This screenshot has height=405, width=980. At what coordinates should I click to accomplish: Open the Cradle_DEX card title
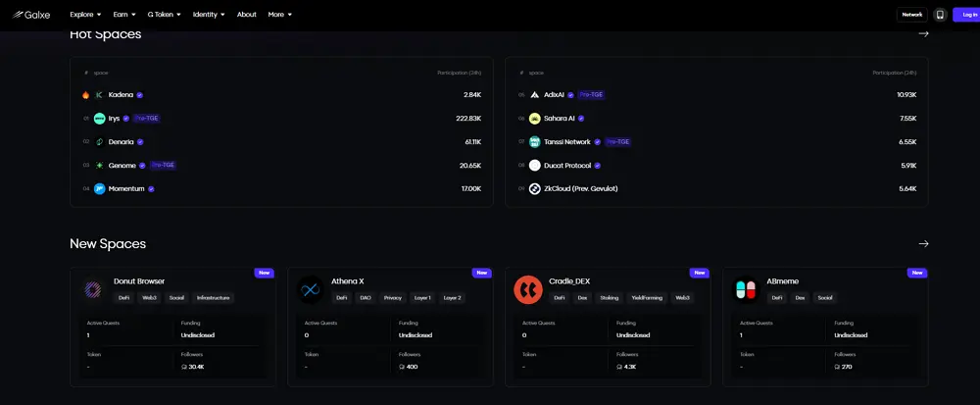pyautogui.click(x=568, y=281)
